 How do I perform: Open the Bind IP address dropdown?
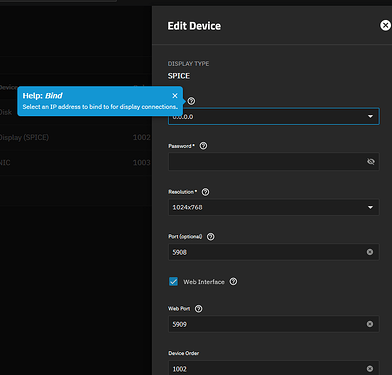pos(273,116)
